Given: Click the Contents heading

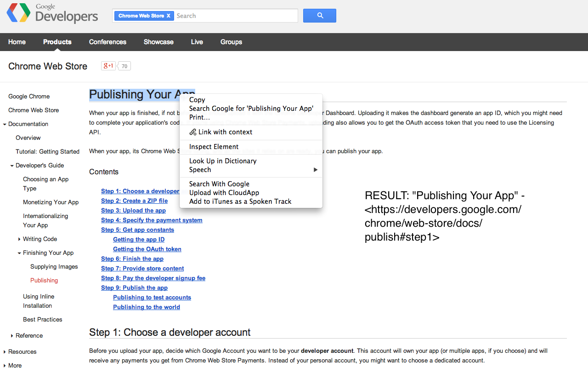Looking at the screenshot, I should tap(104, 172).
